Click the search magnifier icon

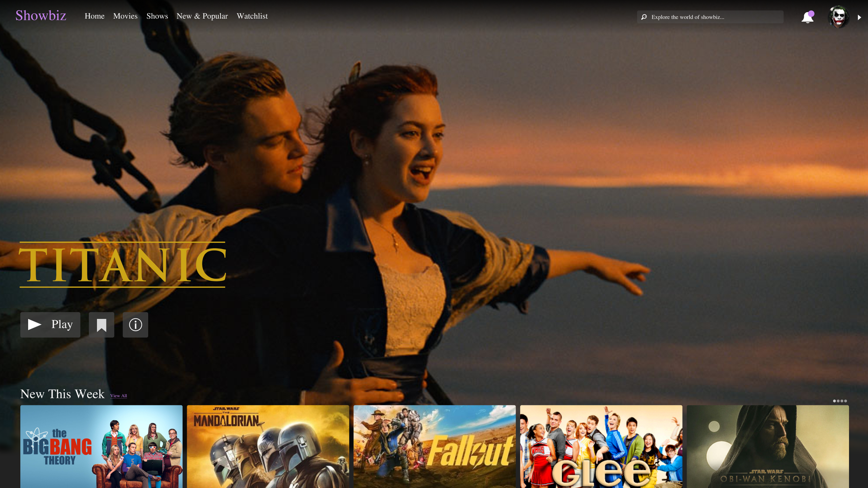pos(644,17)
